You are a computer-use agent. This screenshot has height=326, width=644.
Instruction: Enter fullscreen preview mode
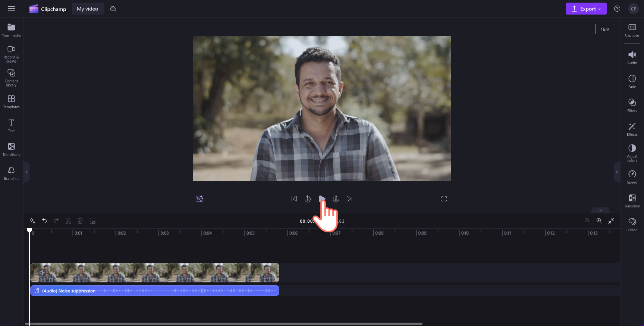coord(444,199)
